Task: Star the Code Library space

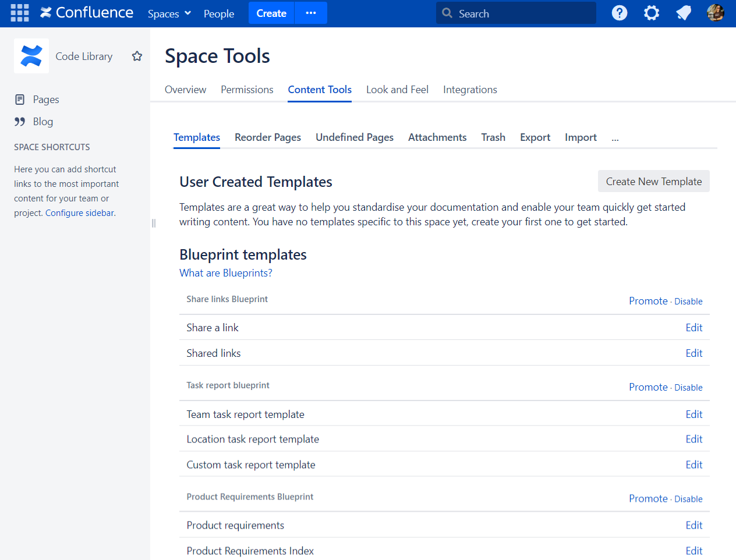Action: coord(137,56)
